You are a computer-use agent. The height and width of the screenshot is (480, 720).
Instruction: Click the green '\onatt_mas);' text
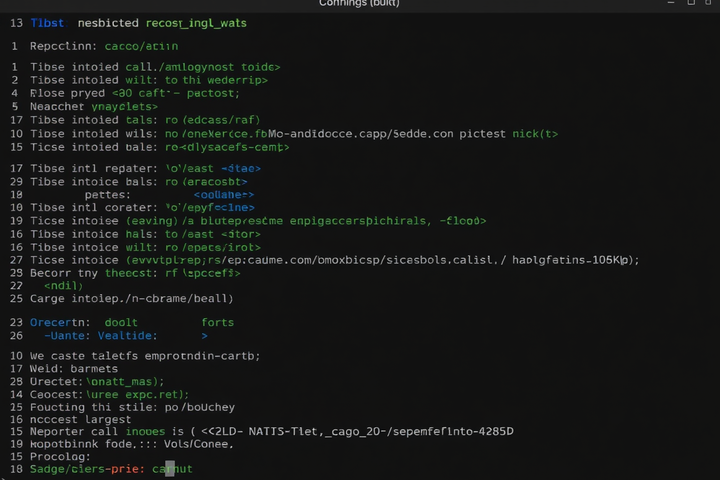coord(125,382)
